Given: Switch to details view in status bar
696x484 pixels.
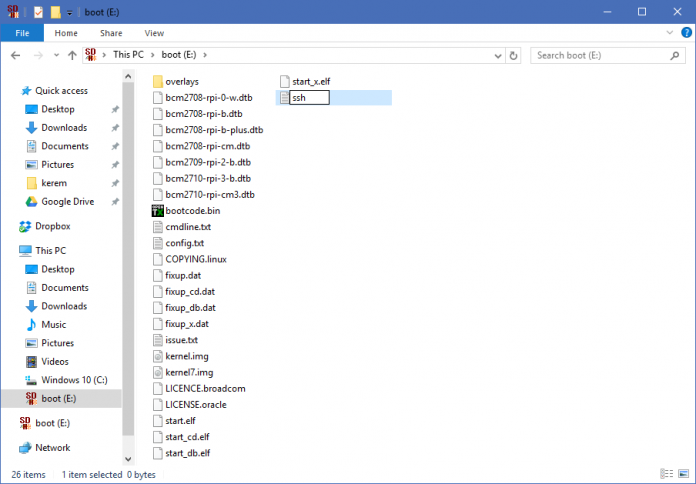Looking at the screenshot, I should (x=668, y=474).
